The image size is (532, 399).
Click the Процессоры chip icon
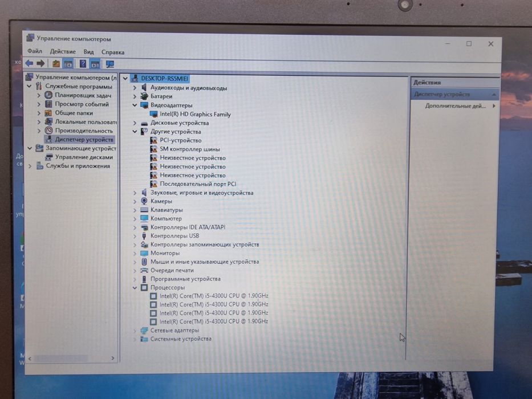point(144,287)
